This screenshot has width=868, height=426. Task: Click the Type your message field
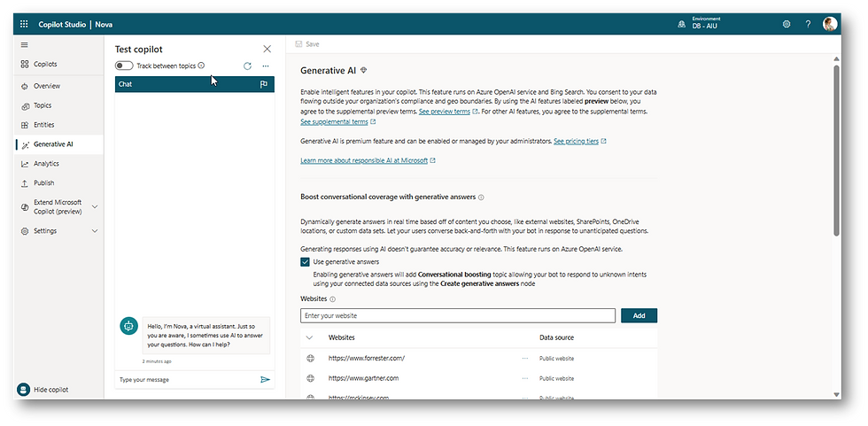click(187, 380)
